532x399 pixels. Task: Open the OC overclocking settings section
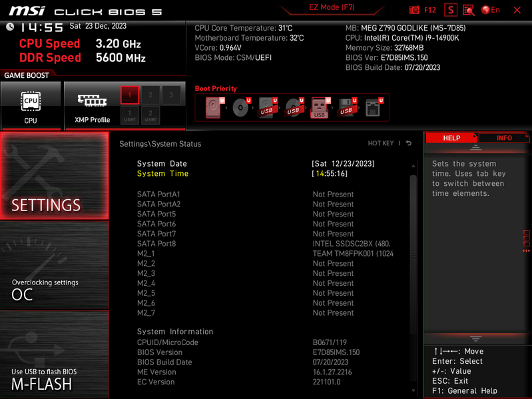click(x=55, y=265)
